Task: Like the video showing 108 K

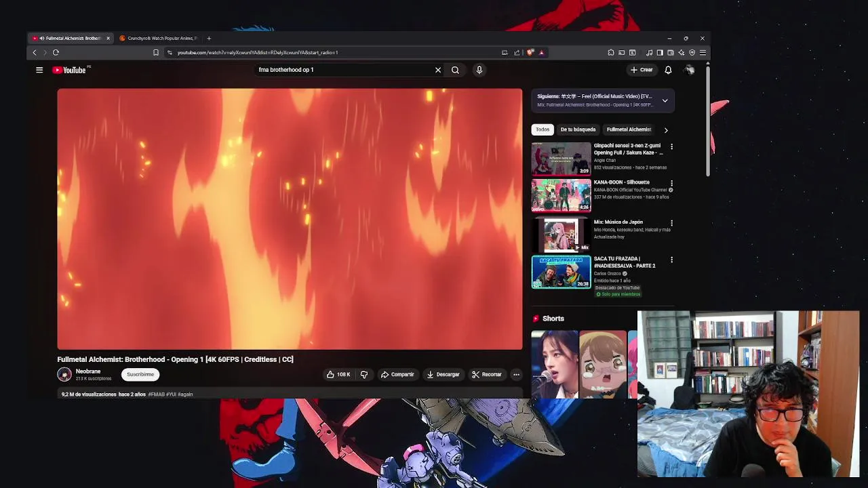Action: coord(338,374)
